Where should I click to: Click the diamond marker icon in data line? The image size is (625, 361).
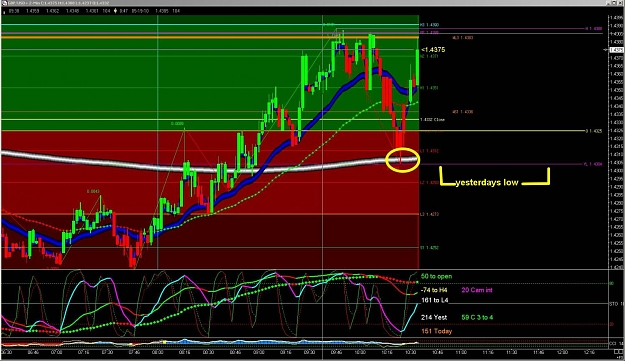116,11
